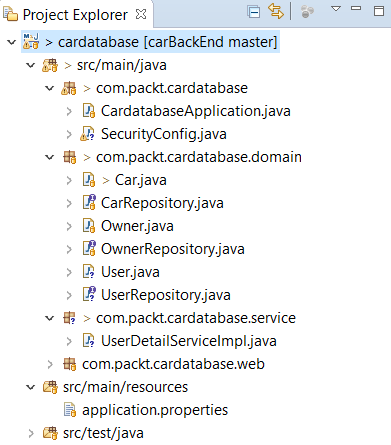Select com.packt.cardatabase package label

click(172, 88)
